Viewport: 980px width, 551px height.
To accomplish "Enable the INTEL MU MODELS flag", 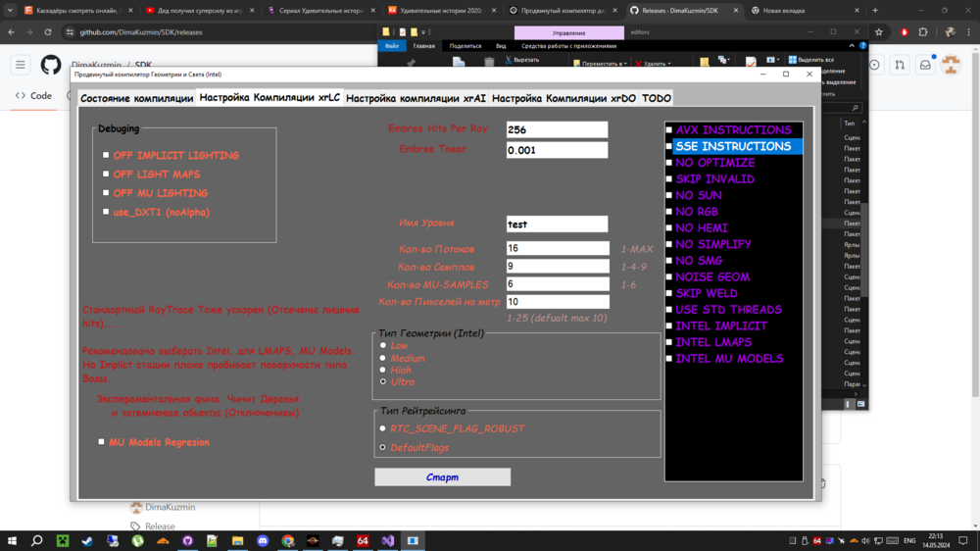I will coord(669,359).
